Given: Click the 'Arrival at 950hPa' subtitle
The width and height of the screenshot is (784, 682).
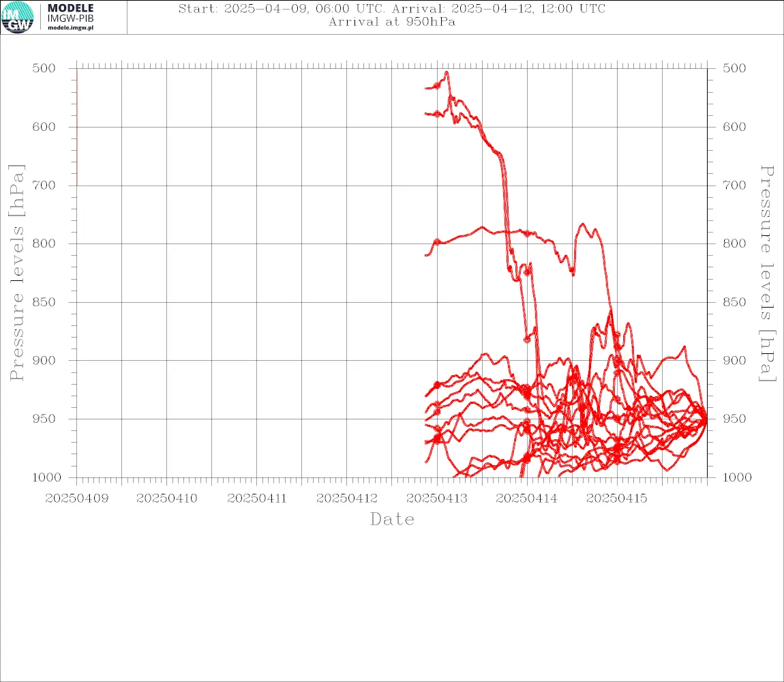Looking at the screenshot, I should point(392,22).
